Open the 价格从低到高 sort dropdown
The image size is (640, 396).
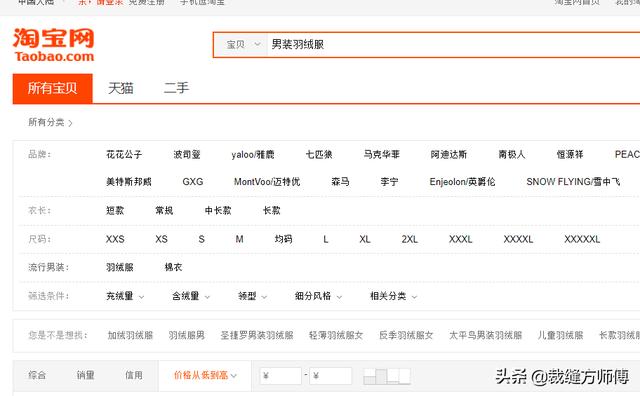click(205, 375)
